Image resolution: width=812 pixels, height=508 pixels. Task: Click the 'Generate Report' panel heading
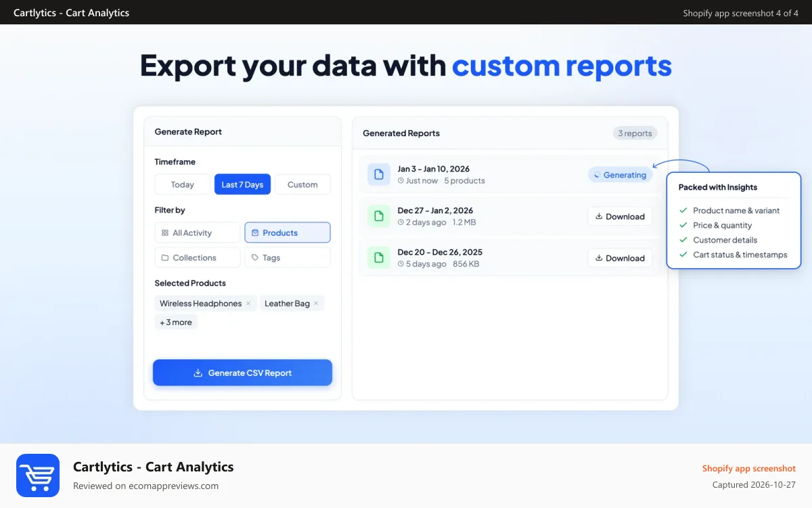(188, 132)
